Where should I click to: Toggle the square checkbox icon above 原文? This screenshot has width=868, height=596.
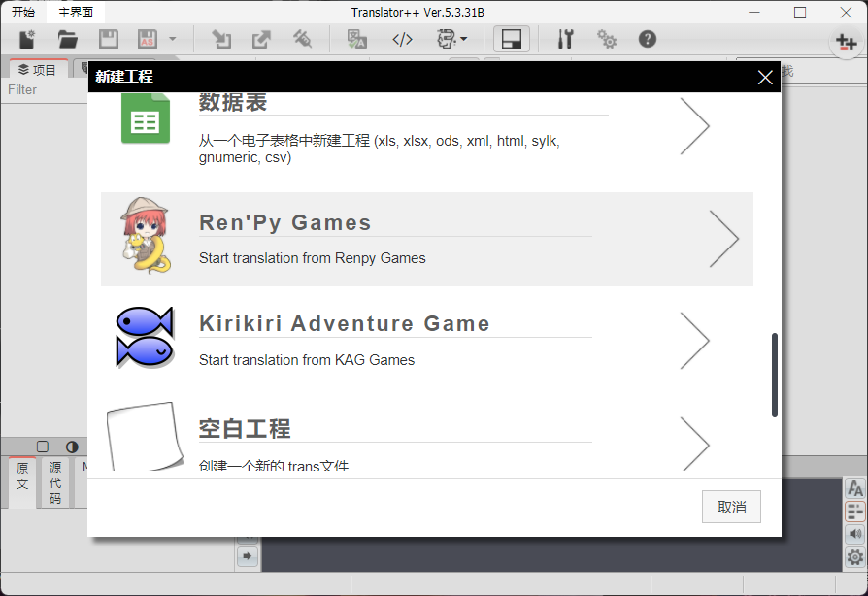coord(43,447)
